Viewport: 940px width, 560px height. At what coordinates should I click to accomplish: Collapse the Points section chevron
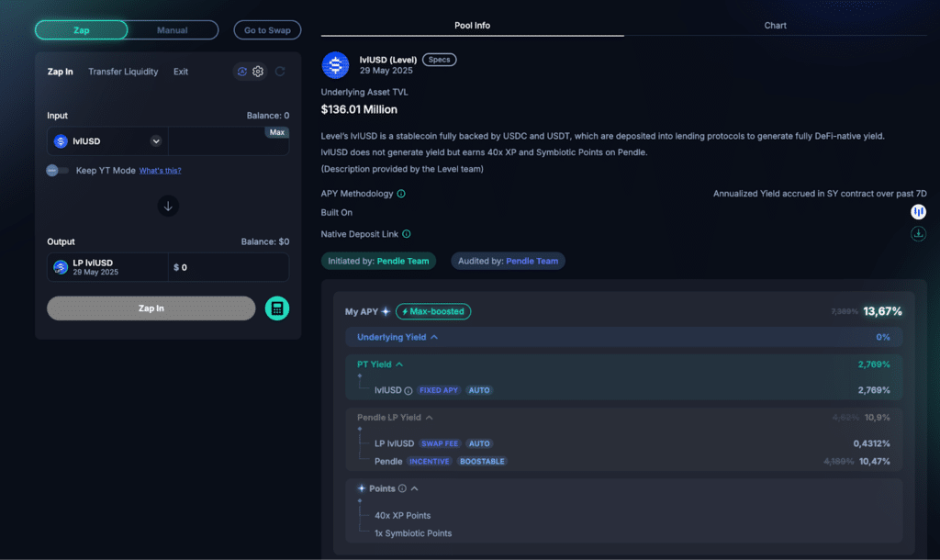(414, 488)
